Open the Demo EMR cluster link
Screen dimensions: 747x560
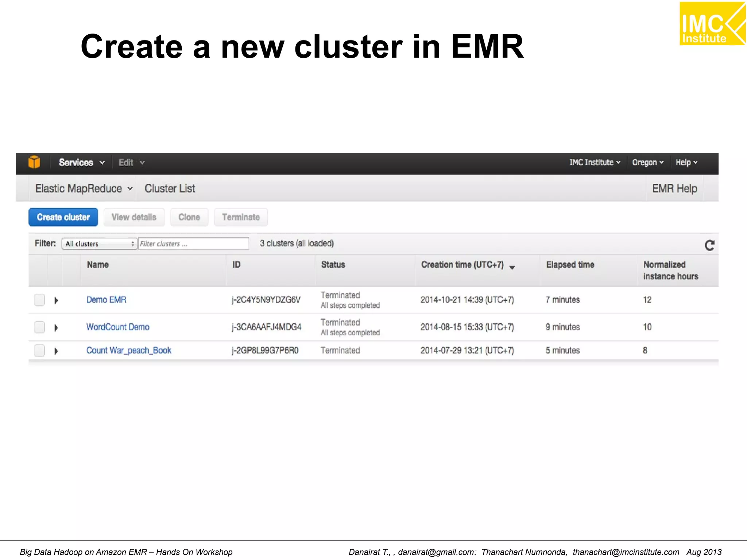[x=106, y=300]
